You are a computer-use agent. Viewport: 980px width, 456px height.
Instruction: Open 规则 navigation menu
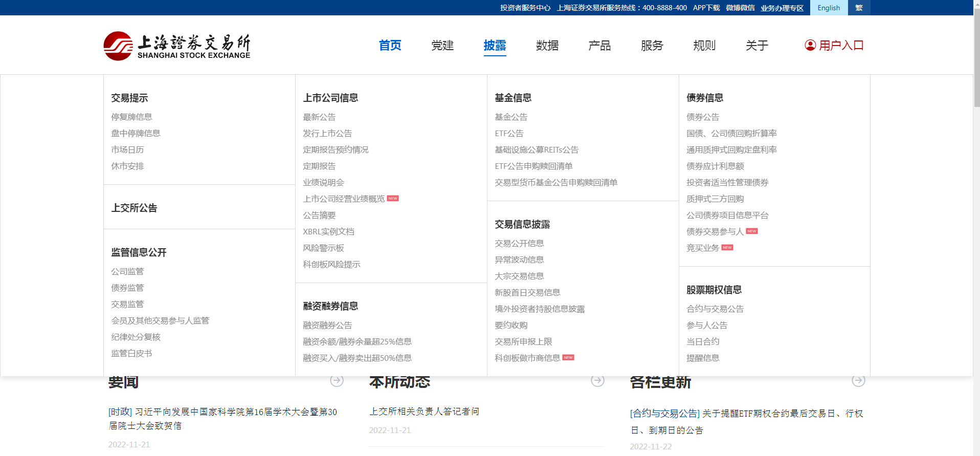[x=704, y=46]
